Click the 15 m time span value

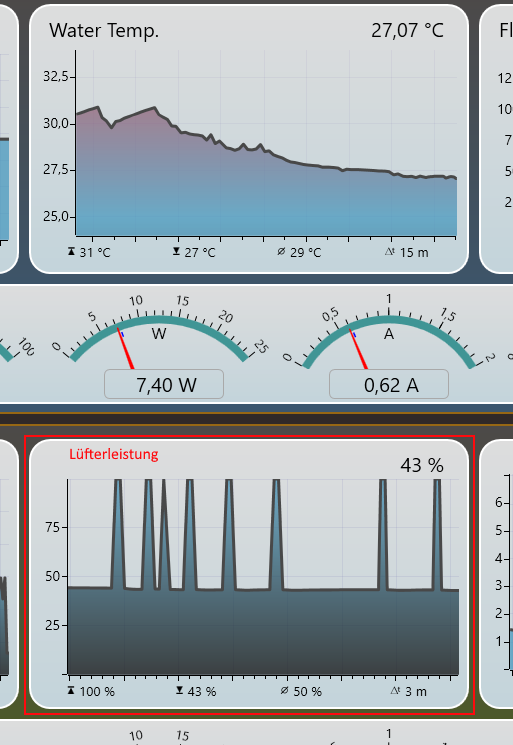[414, 252]
